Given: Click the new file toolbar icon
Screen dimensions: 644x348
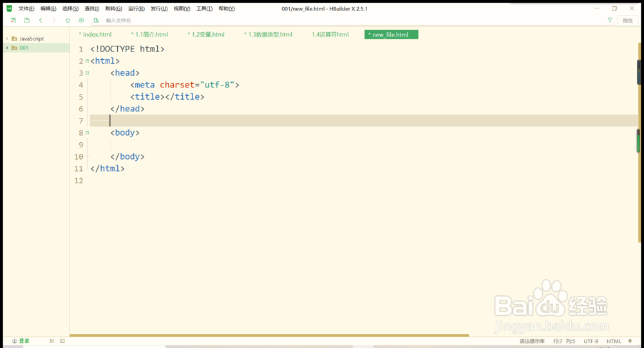Looking at the screenshot, I should pyautogui.click(x=14, y=20).
